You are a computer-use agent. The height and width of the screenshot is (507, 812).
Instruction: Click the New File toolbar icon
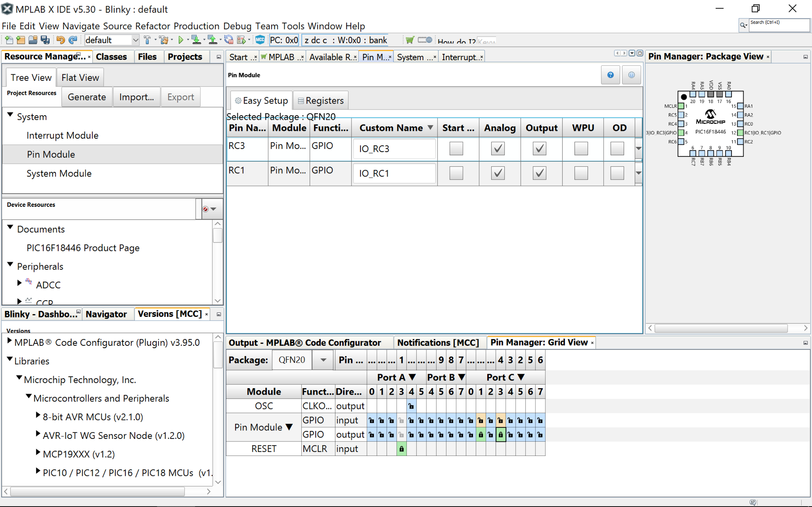coord(9,40)
